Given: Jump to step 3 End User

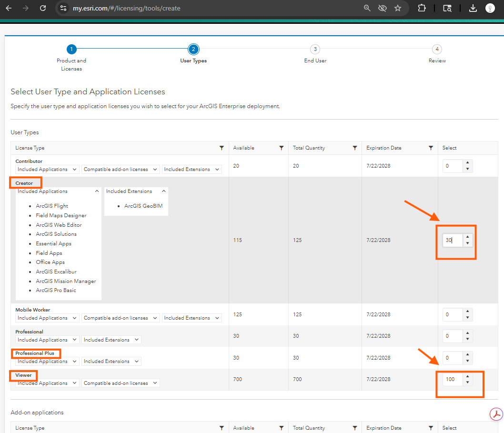Looking at the screenshot, I should click(x=315, y=49).
